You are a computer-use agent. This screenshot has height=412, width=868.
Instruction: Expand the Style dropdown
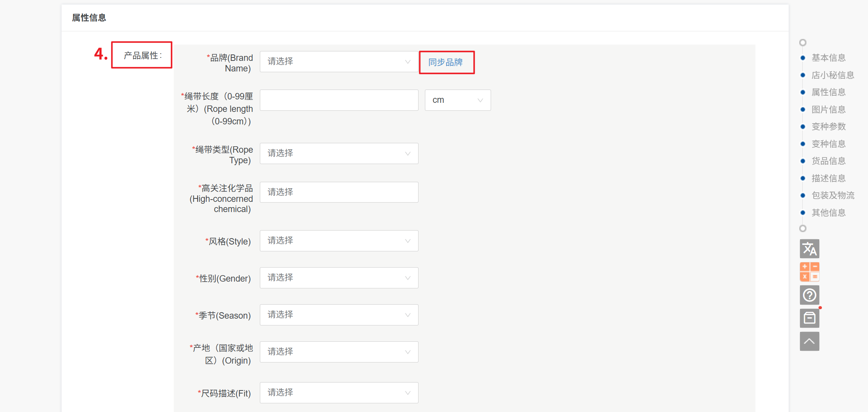click(339, 241)
